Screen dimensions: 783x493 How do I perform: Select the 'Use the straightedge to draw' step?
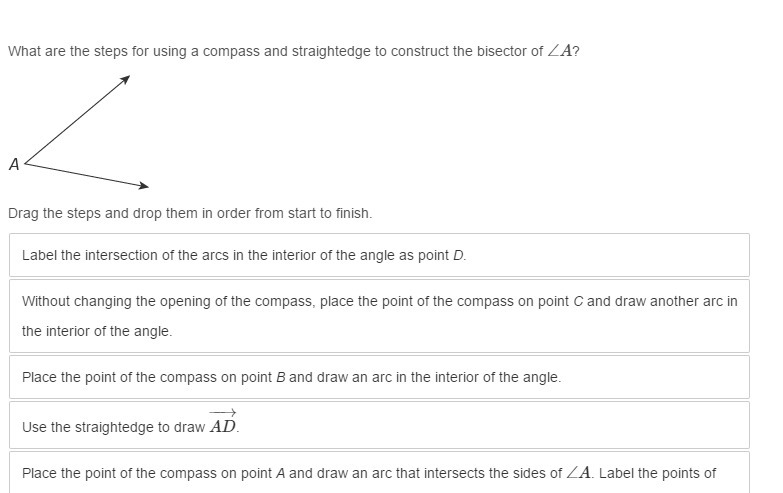click(379, 425)
